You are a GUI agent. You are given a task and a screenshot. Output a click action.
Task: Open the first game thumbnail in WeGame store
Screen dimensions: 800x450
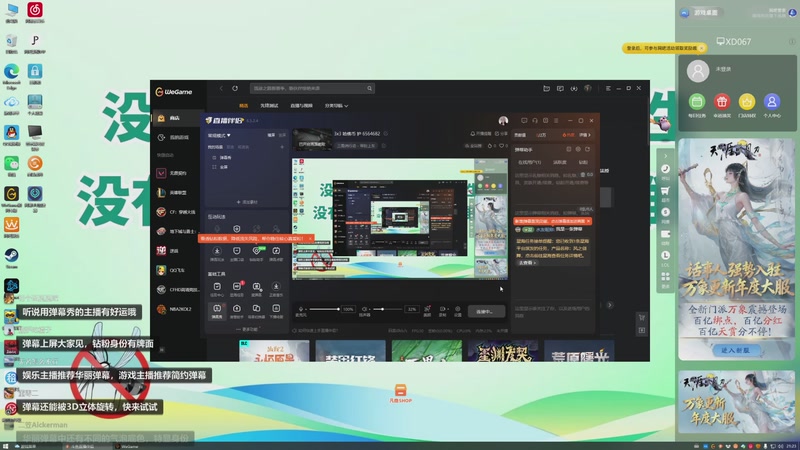274,351
